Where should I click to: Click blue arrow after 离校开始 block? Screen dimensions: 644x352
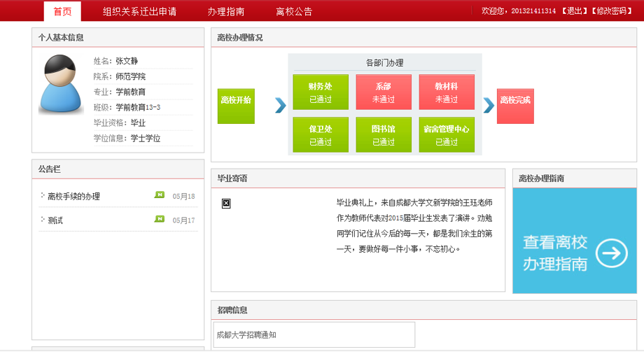(x=280, y=106)
